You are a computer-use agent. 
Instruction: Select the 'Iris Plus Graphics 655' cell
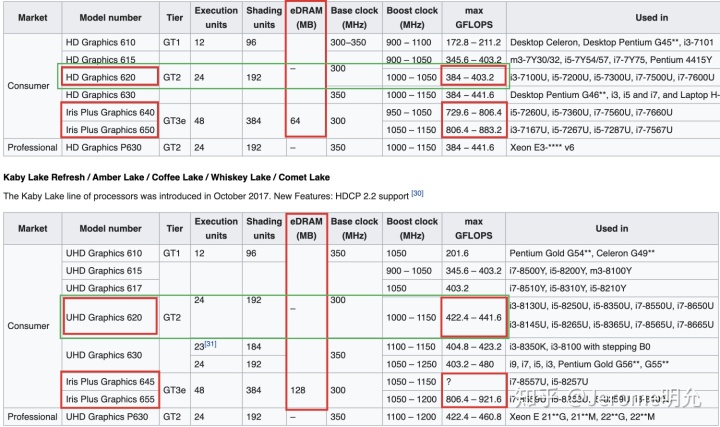[x=110, y=399]
